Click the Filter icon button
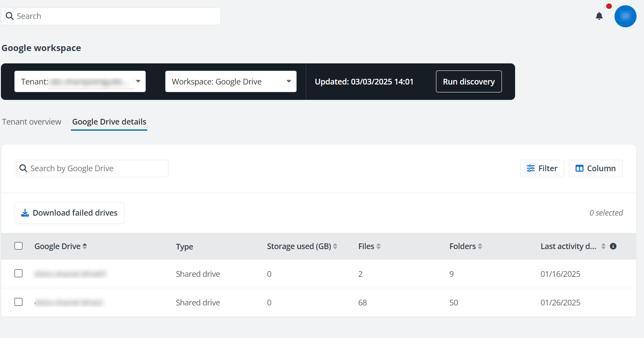 point(531,168)
